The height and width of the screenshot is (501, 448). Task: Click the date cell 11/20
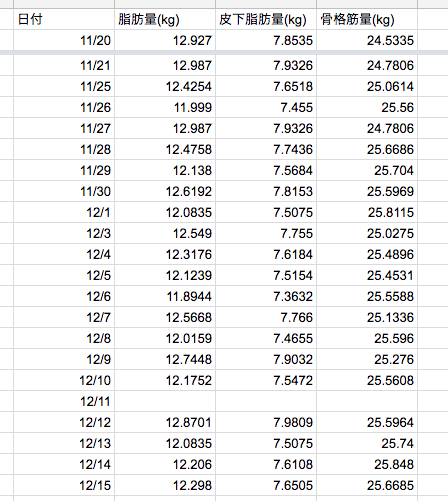[64, 40]
